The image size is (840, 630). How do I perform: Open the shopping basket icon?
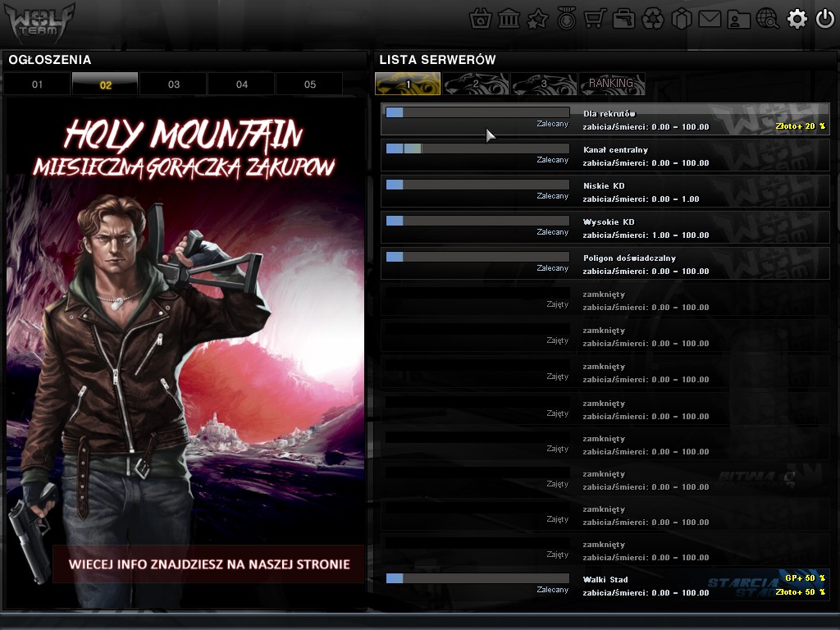(481, 20)
